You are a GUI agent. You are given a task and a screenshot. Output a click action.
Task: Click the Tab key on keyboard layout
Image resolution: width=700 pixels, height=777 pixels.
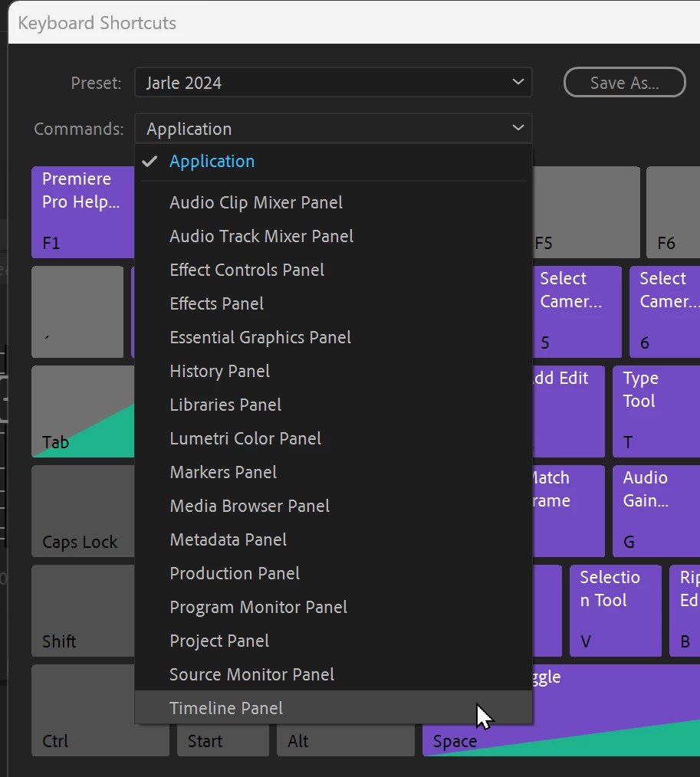coord(83,411)
